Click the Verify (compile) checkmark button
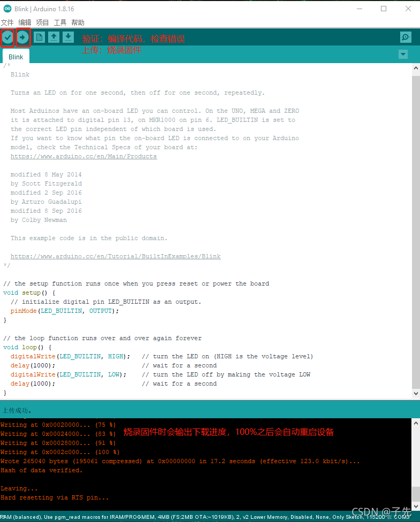Screen dimensions: 420x522 [x=7, y=37]
